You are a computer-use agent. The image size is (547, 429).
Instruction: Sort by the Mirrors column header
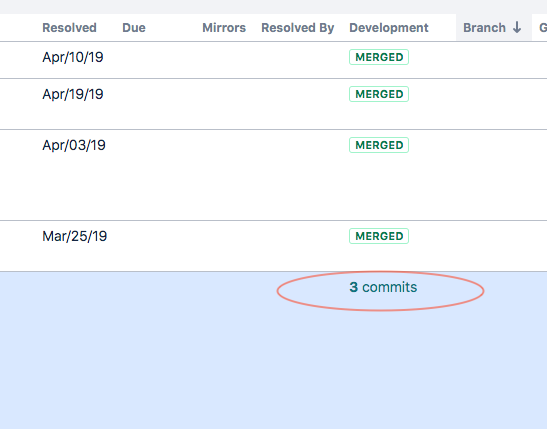[x=224, y=28]
